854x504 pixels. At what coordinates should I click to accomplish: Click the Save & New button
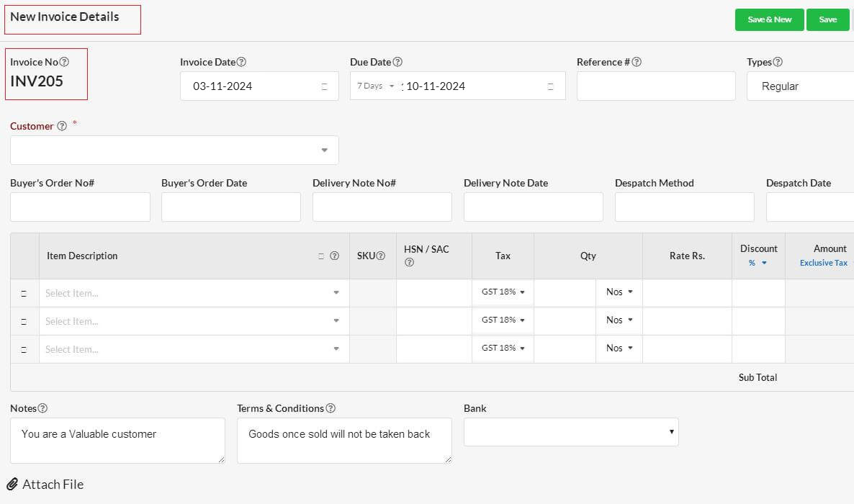[769, 19]
